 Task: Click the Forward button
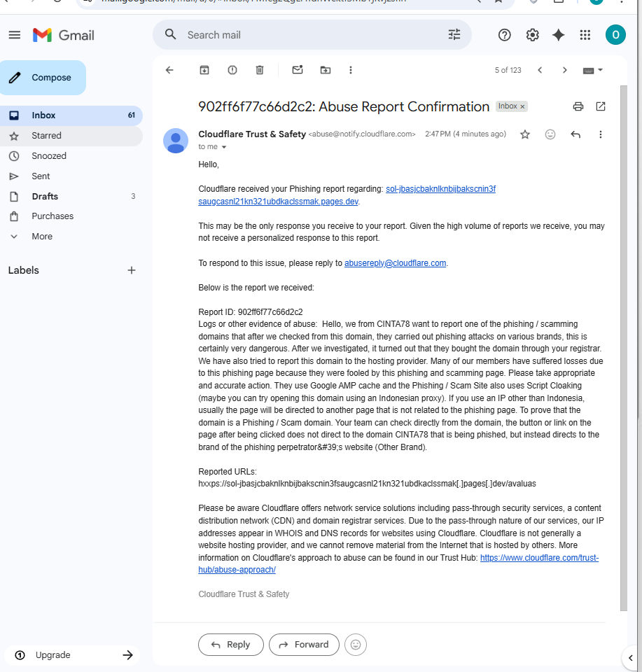tap(305, 645)
